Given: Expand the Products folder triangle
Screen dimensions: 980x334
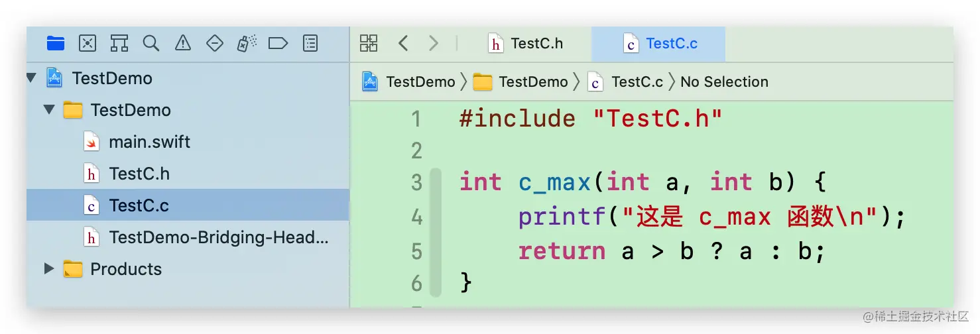Looking at the screenshot, I should [48, 269].
